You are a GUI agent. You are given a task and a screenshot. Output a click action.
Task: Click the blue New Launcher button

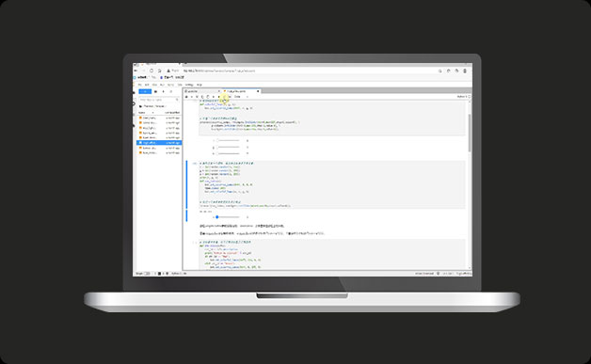point(145,91)
